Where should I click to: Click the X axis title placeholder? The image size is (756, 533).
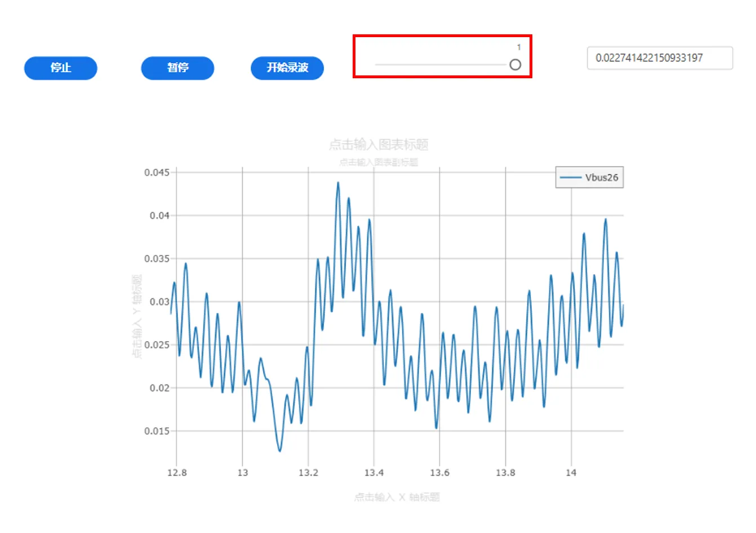tap(397, 497)
